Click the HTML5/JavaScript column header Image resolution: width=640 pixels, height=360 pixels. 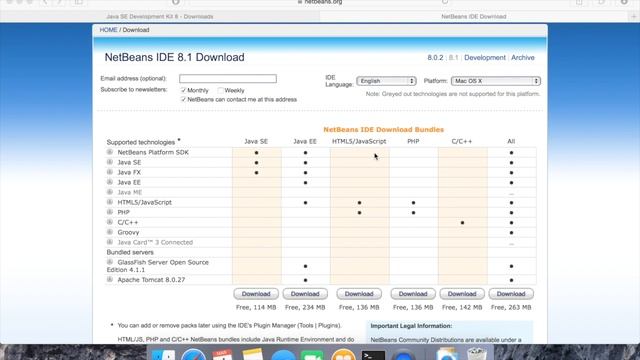click(359, 141)
